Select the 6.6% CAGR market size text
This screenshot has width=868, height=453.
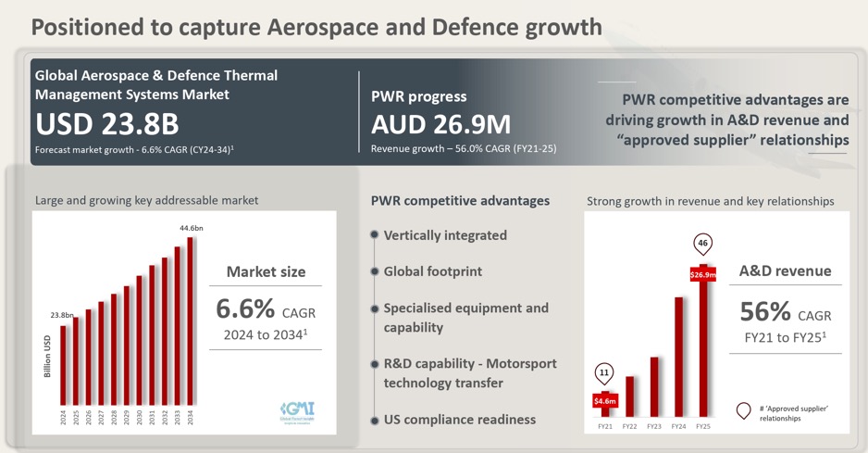[x=266, y=309]
